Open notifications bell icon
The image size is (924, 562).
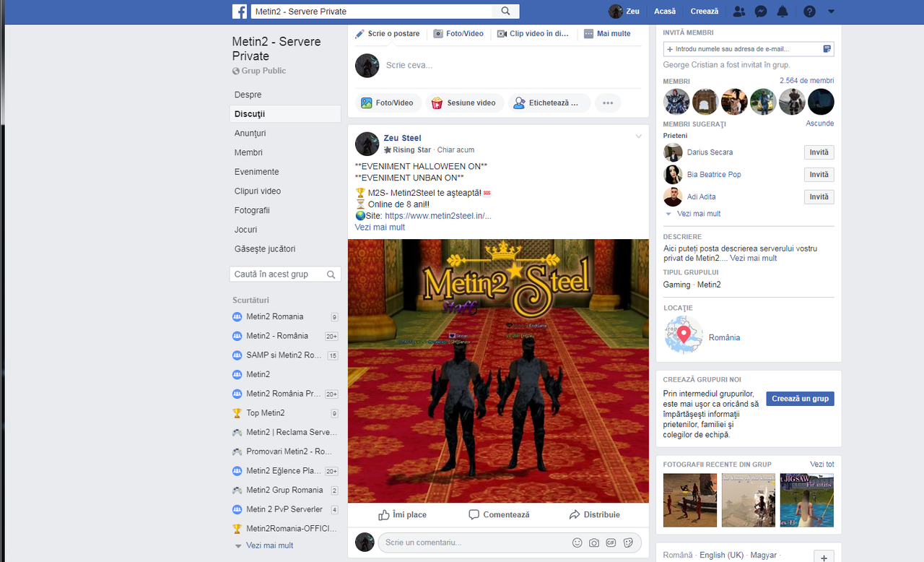point(783,12)
